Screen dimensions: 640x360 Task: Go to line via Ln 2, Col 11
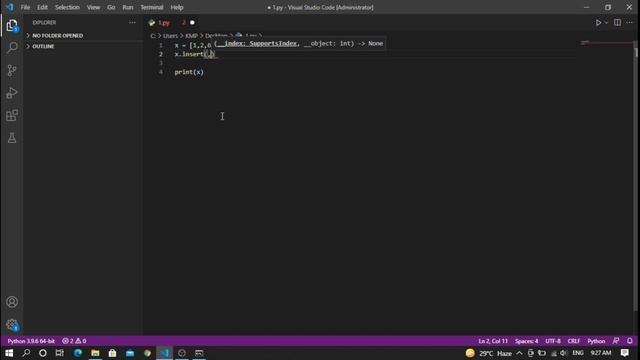(493, 341)
